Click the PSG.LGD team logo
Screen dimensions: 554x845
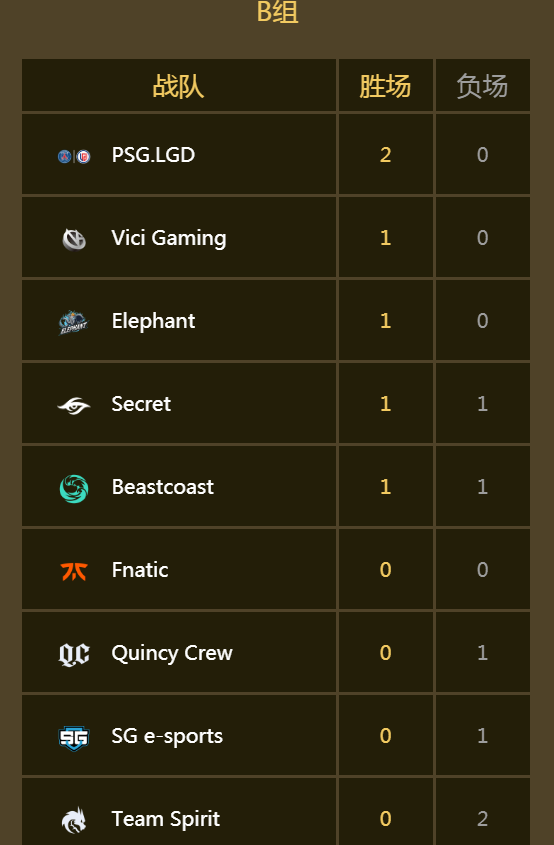point(74,156)
